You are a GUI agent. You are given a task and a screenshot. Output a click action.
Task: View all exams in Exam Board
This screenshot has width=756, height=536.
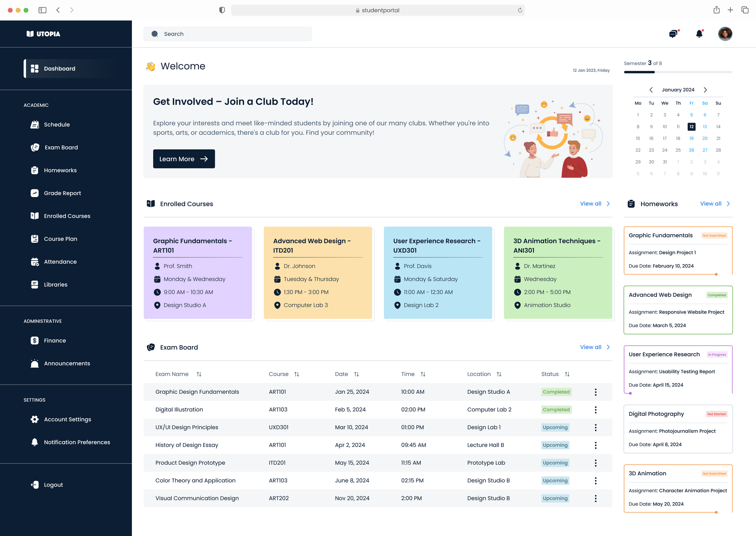click(595, 347)
